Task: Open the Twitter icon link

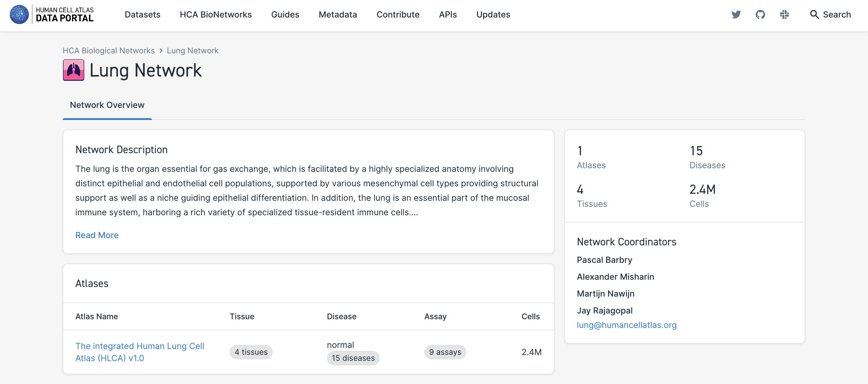Action: pyautogui.click(x=736, y=14)
